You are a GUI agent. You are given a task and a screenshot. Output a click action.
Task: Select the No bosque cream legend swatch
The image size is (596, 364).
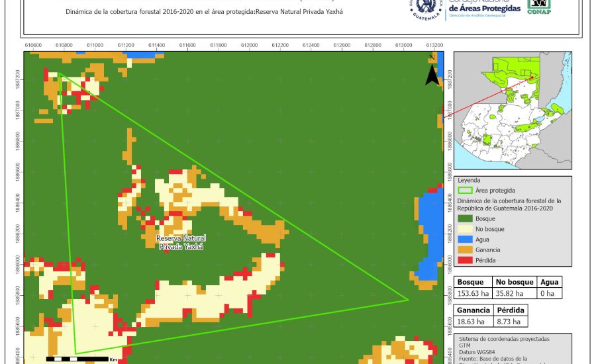(465, 229)
